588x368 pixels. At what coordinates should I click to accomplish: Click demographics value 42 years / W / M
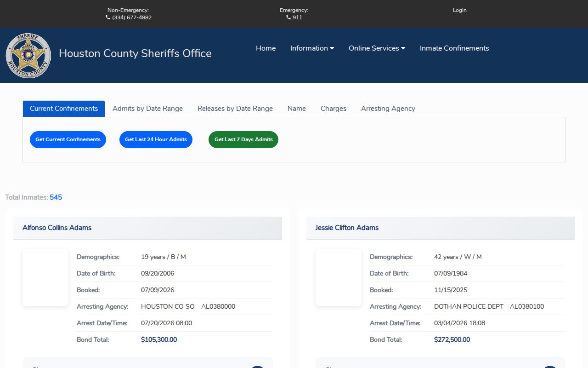point(458,257)
